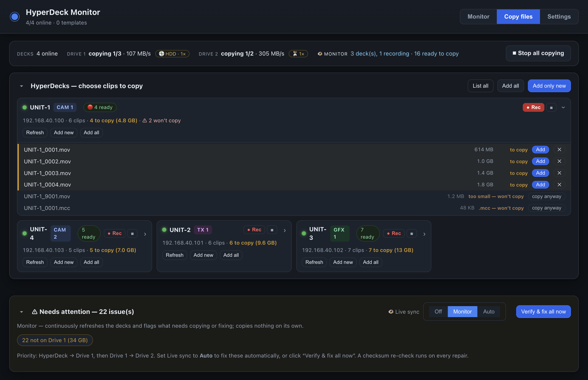The image size is (588, 380).
Task: Click List all button
Action: (480, 86)
